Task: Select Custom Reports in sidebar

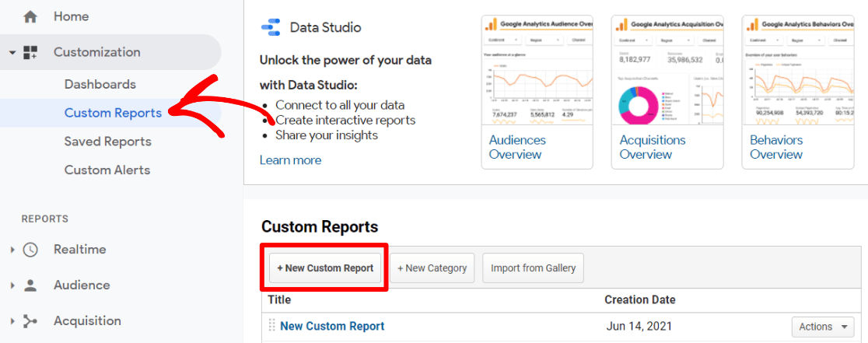Action: click(x=113, y=113)
